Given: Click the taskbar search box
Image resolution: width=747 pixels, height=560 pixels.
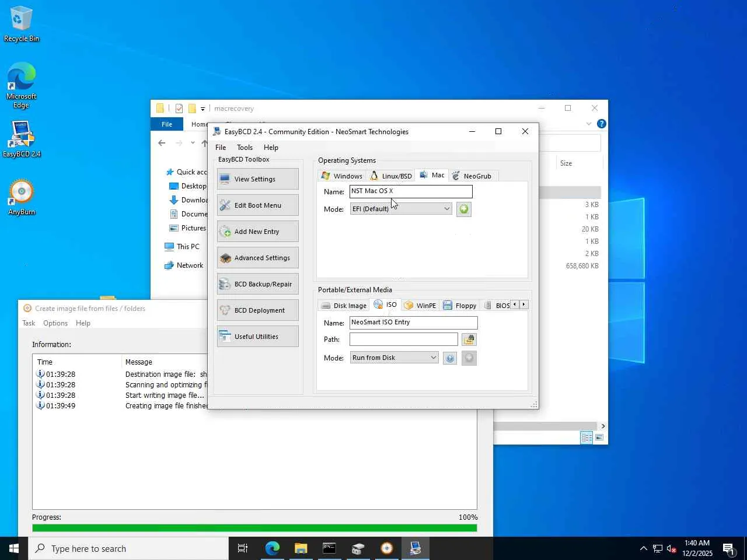Looking at the screenshot, I should point(128,548).
